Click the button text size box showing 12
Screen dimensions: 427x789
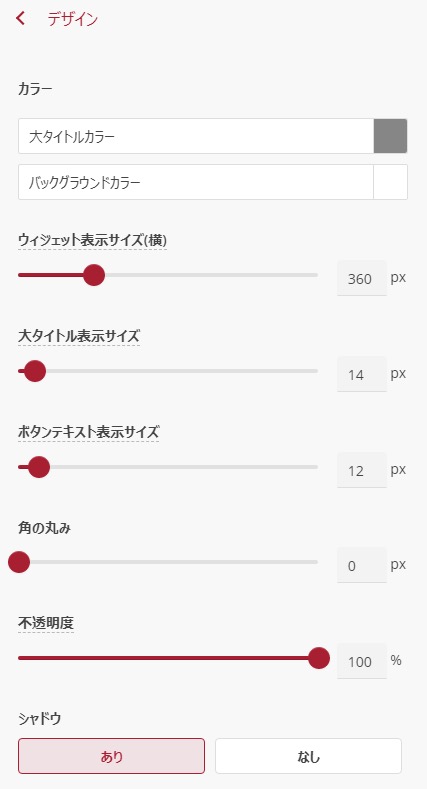click(x=362, y=470)
